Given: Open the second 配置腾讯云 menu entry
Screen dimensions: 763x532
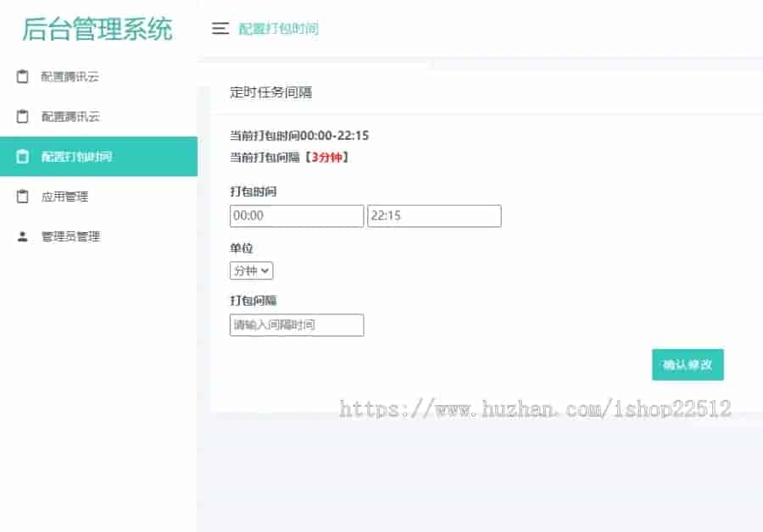Looking at the screenshot, I should point(99,116).
